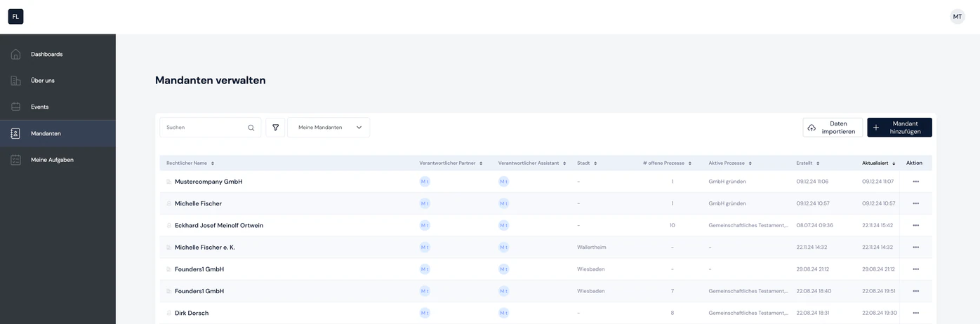980x324 pixels.
Task: Open actions menu for Dirk Dorsch
Action: [x=915, y=313]
